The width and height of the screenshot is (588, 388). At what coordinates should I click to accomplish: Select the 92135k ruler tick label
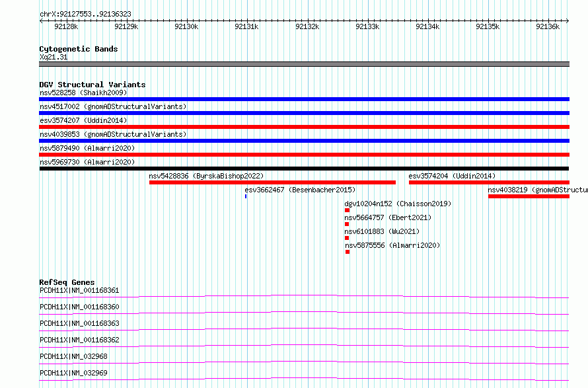(488, 26)
